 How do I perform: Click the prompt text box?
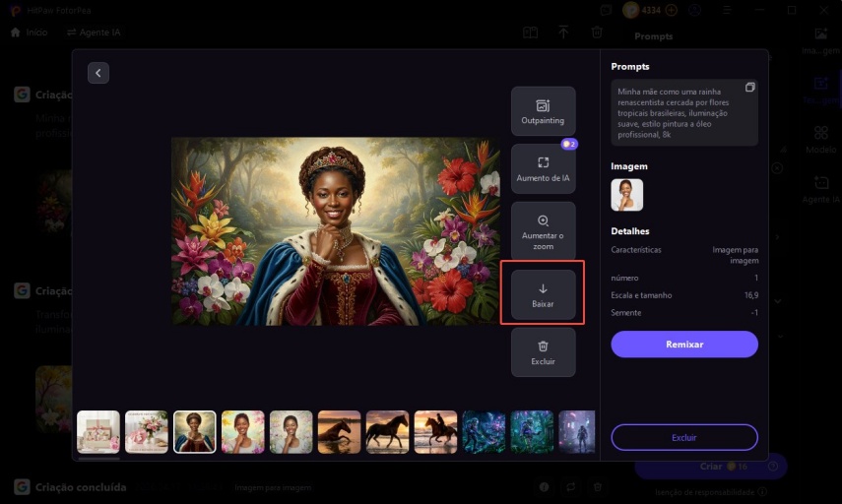[680, 112]
